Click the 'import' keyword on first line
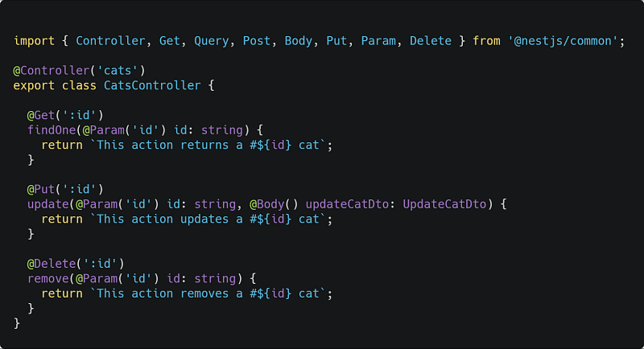 pos(34,40)
